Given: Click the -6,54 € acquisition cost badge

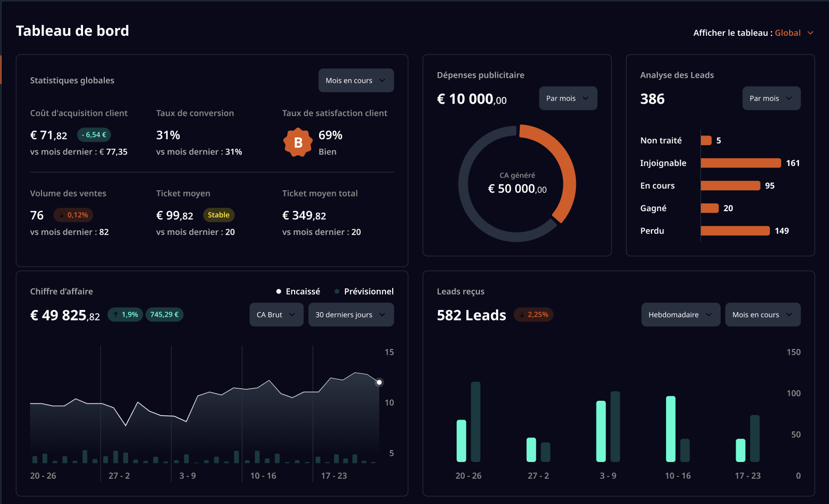Looking at the screenshot, I should [94, 135].
